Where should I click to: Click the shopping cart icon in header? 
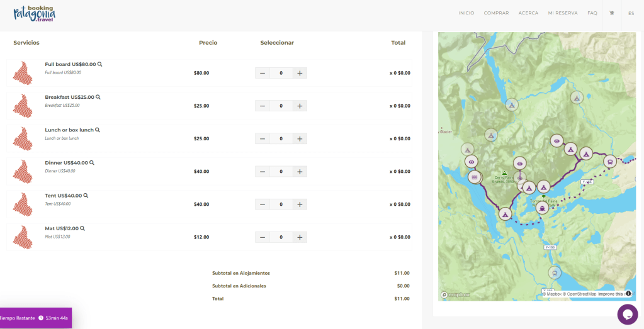tap(611, 13)
